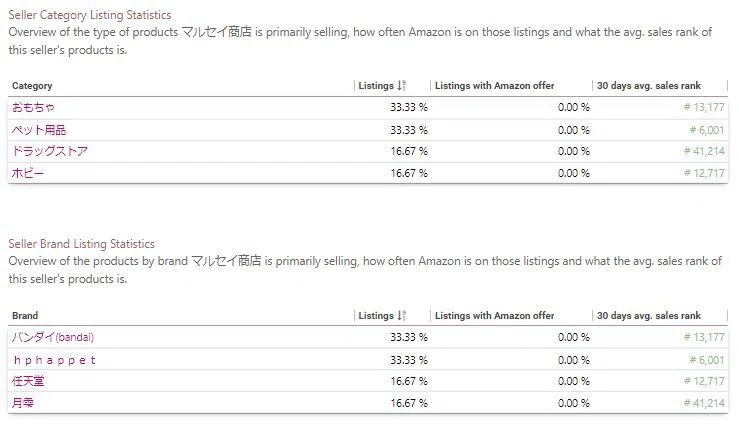The height and width of the screenshot is (426, 739).
Task: Open the hphappet brand link
Action: pyautogui.click(x=55, y=360)
